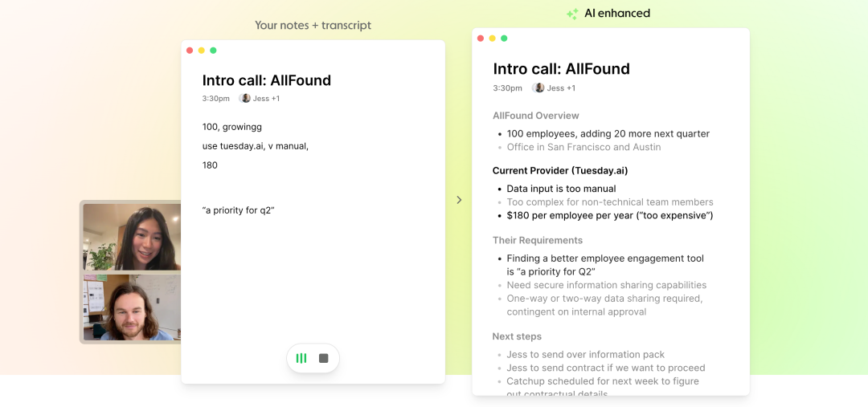The image size is (868, 407).
Task: Click the "AllFound Overview" heading
Action: point(536,116)
